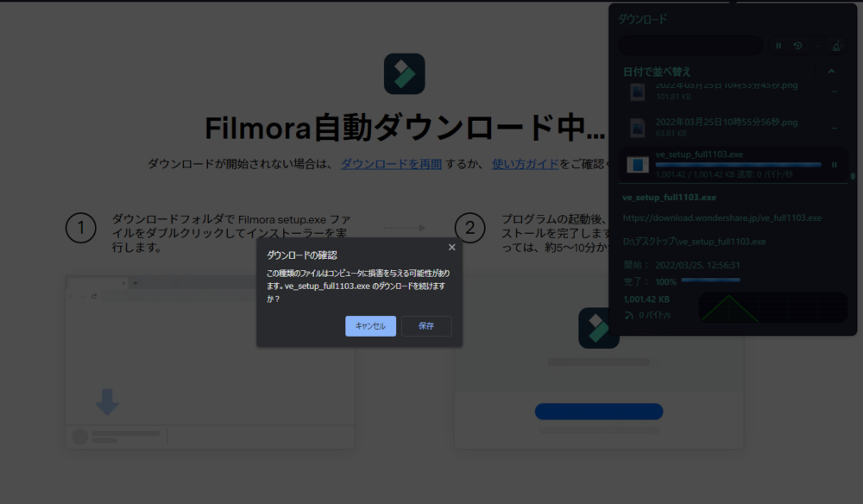Remove the 10時53分45秒.png download entry
This screenshot has width=863, height=504.
click(x=834, y=90)
